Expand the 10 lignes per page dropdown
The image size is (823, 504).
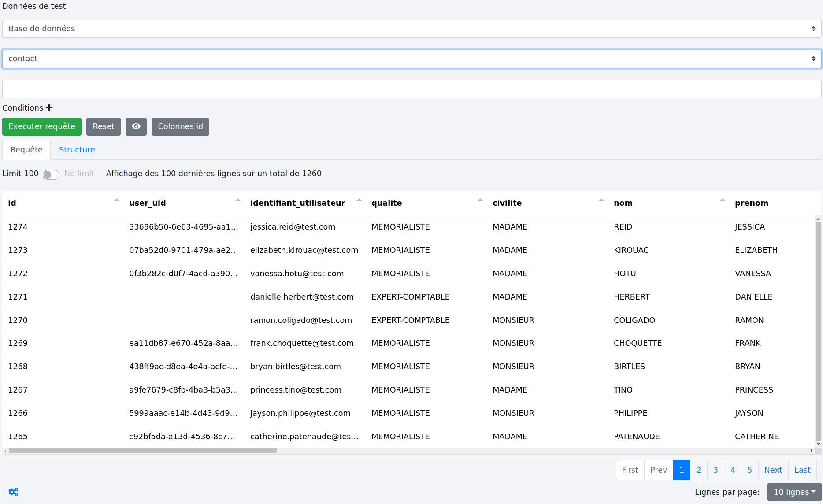794,492
